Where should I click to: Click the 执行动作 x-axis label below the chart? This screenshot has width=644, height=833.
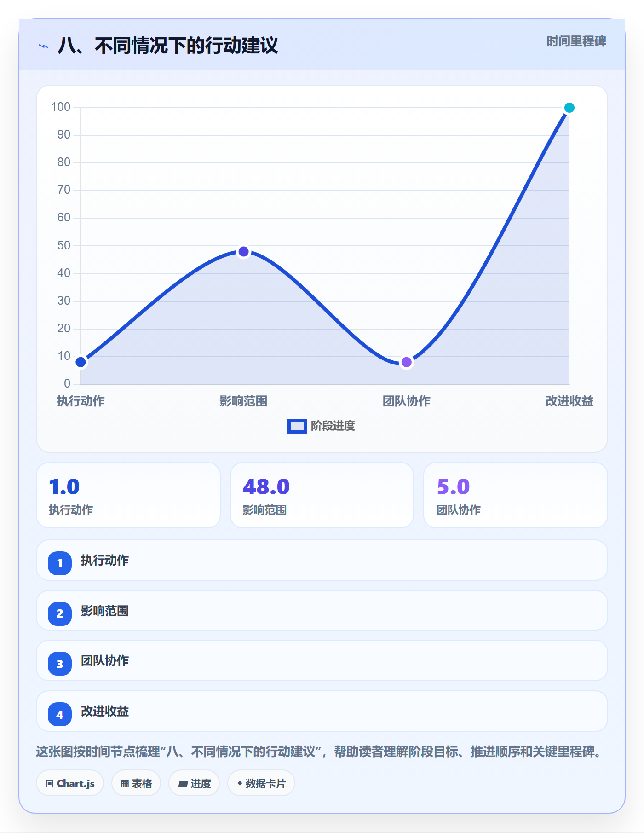pyautogui.click(x=80, y=401)
